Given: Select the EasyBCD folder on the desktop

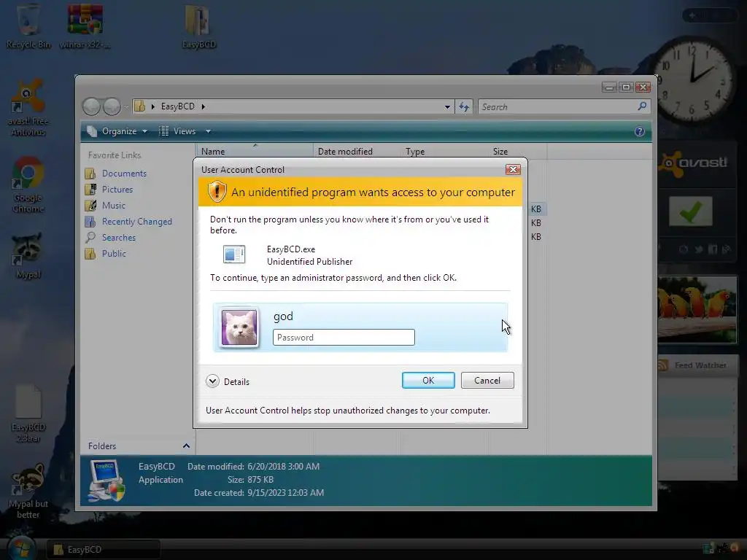Looking at the screenshot, I should 198,27.
